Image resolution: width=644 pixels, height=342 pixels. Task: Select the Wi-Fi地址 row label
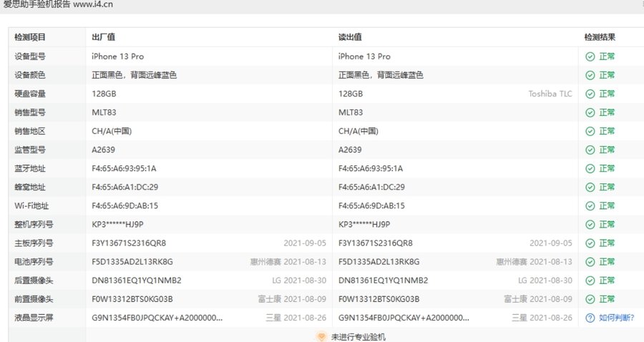point(31,206)
